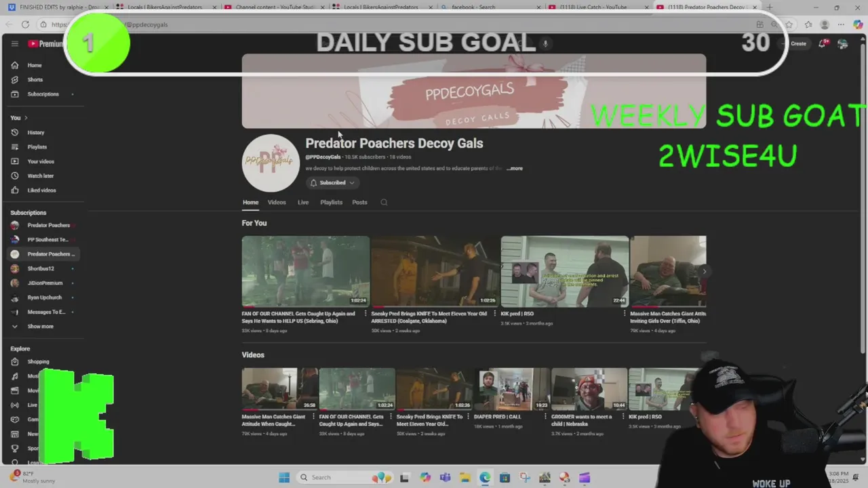Open Watch later list
This screenshot has height=488, width=868.
coord(42,176)
